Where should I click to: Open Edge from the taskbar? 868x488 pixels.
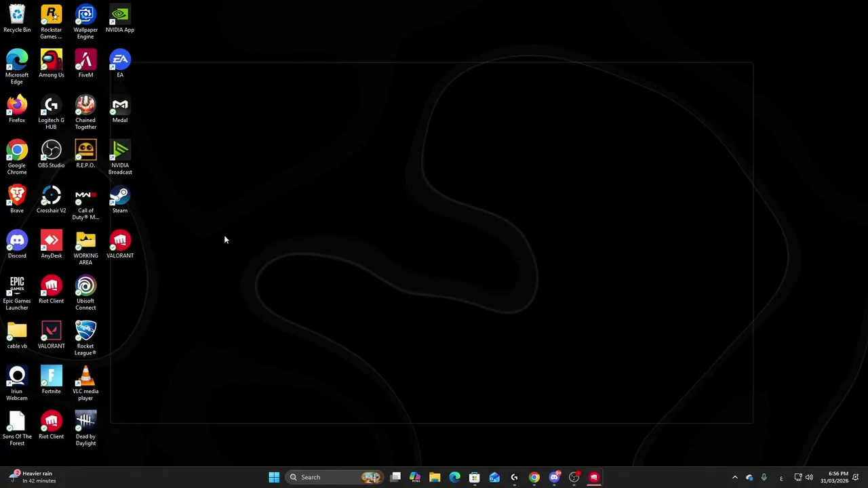(x=454, y=477)
